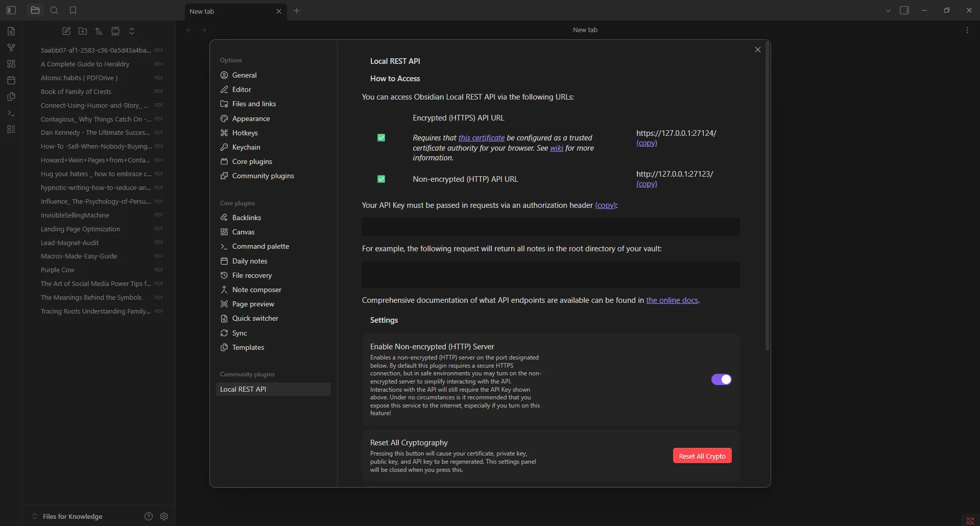Open settings gear icon near vault name
980x526 pixels.
point(164,516)
